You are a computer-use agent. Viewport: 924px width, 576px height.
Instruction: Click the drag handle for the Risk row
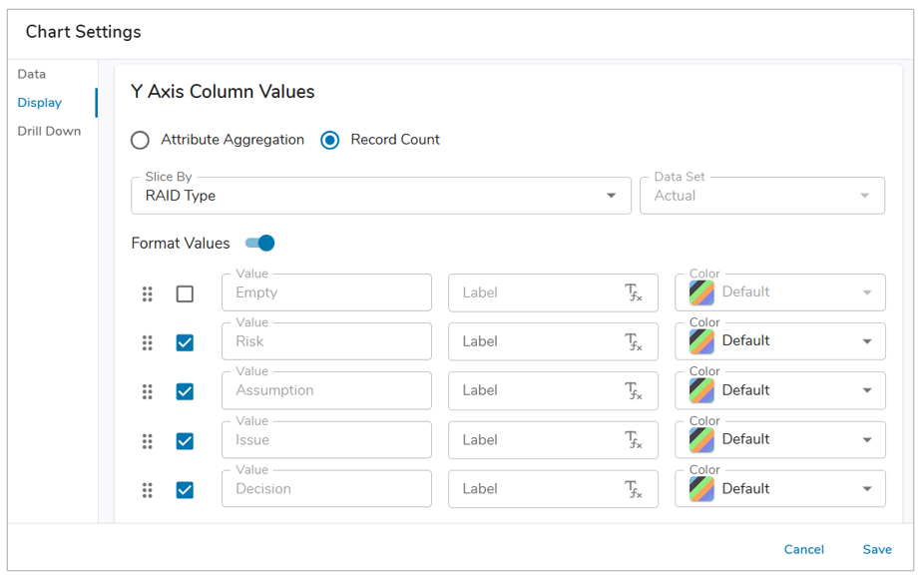click(148, 342)
